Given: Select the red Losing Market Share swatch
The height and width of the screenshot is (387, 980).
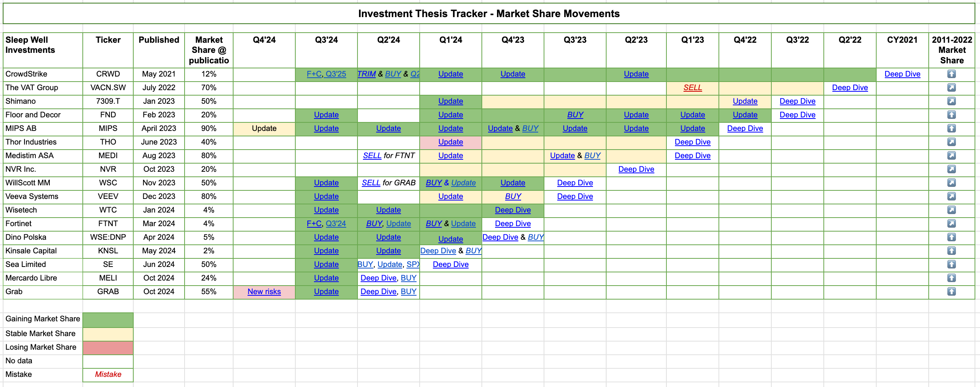Looking at the screenshot, I should [x=108, y=348].
